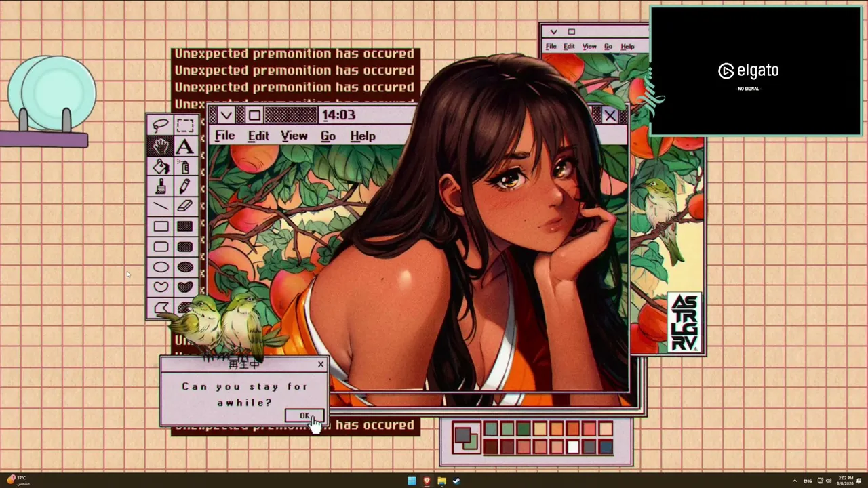This screenshot has width=868, height=488.
Task: Pick the Pencil tool
Action: [184, 186]
